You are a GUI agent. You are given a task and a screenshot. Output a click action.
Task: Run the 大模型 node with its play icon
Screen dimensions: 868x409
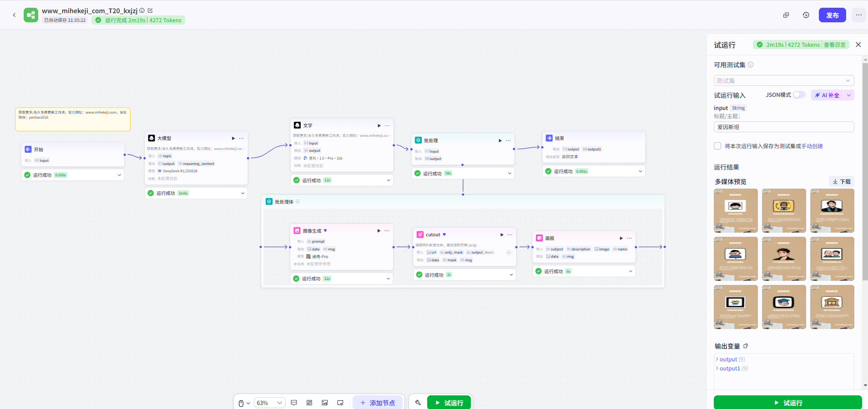(233, 138)
